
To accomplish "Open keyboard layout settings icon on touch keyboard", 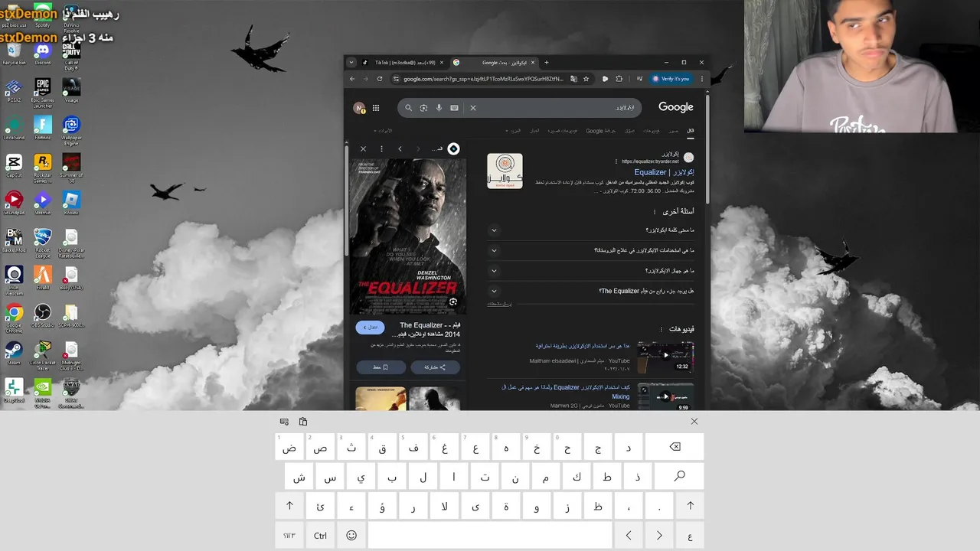I will pos(284,422).
